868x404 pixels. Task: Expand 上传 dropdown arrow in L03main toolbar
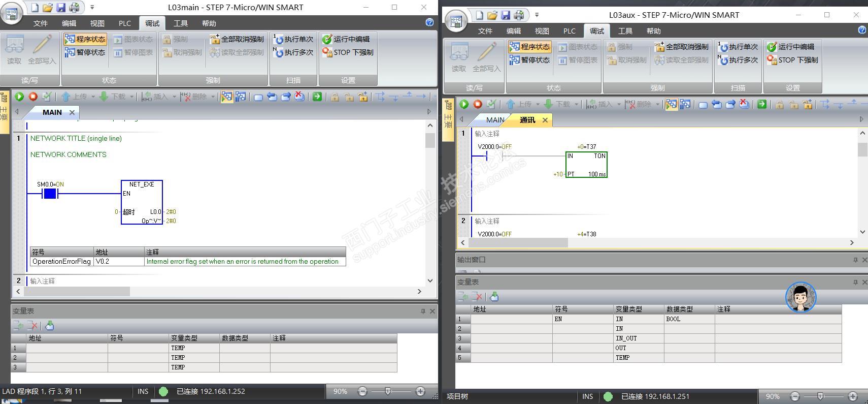click(x=93, y=97)
